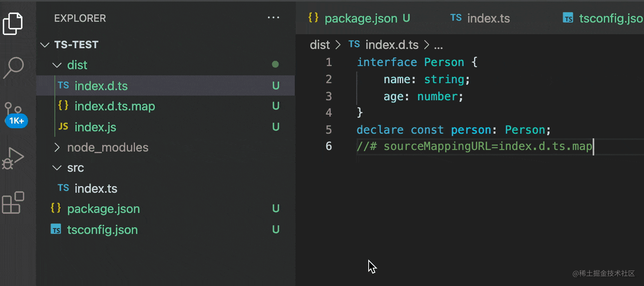The image size is (644, 286).
Task: Click the dist breadcrumb segment
Action: pyautogui.click(x=320, y=45)
